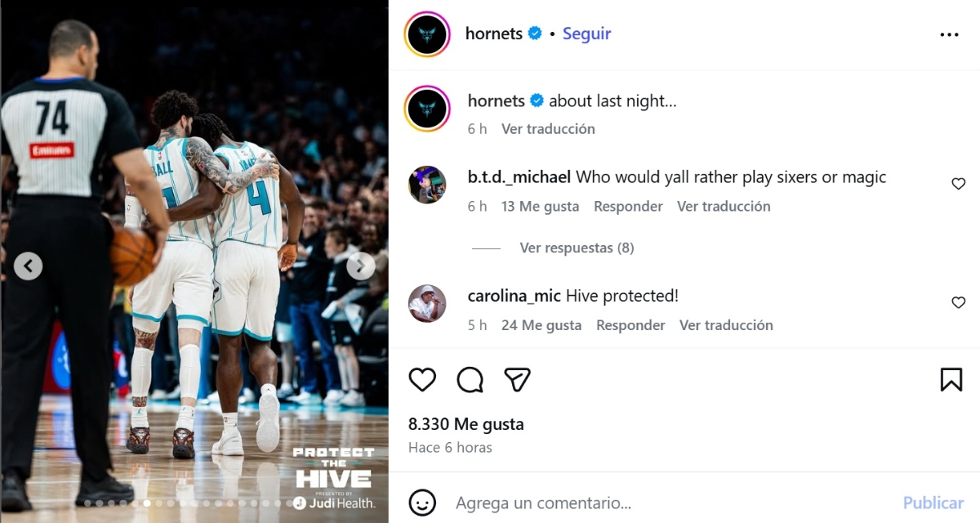Expand Ver respuestas (8) replies
The height and width of the screenshot is (523, 980).
click(577, 248)
